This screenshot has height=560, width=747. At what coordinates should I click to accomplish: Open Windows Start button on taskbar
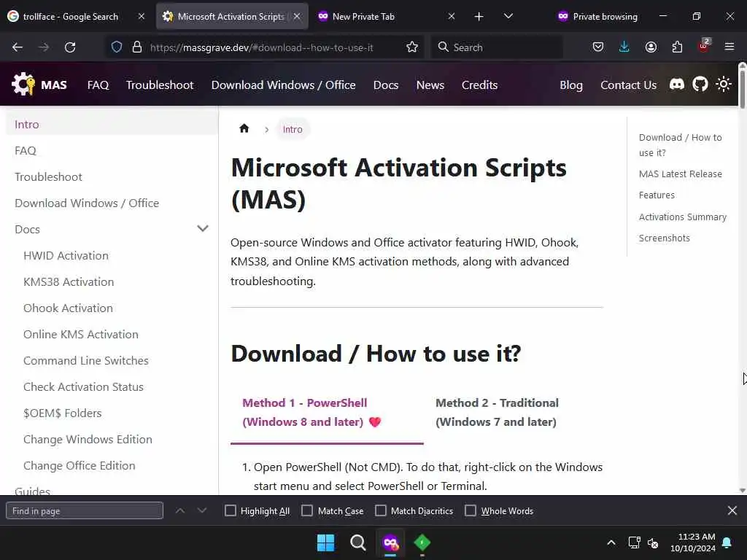[x=326, y=542]
